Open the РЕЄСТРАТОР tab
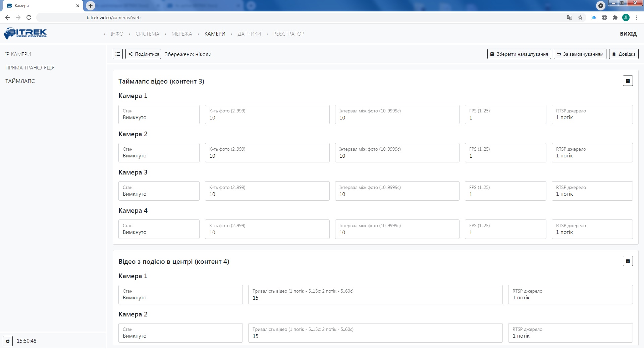 (288, 34)
